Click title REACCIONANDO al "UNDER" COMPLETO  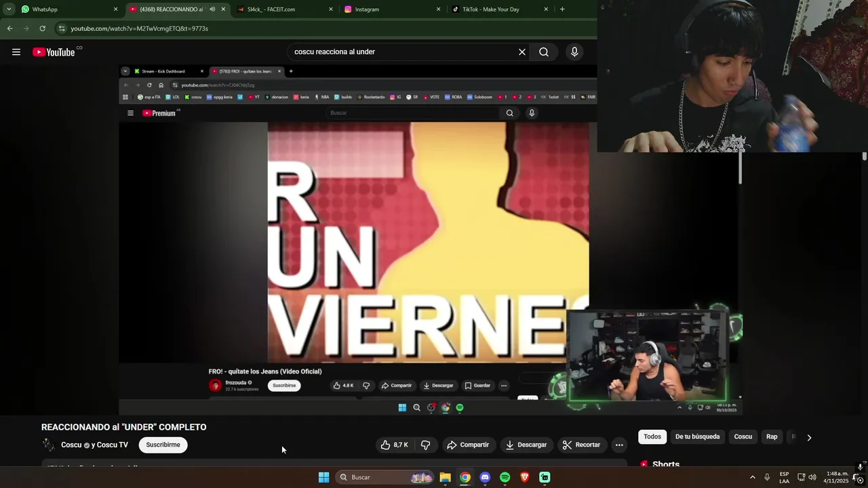tap(124, 427)
